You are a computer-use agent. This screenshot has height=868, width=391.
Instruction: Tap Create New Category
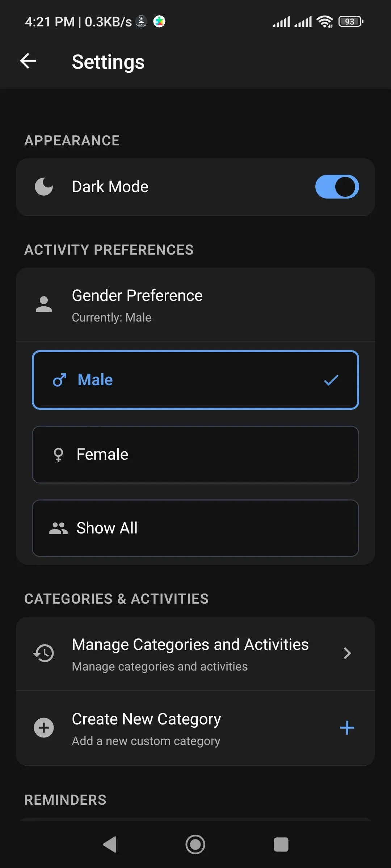(x=195, y=728)
